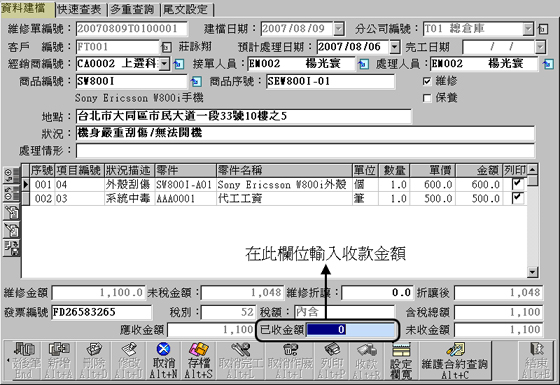Image resolution: width=560 pixels, height=385 pixels.
Task: Click lookup icon next to 處理人員 field
Action: (x=548, y=64)
